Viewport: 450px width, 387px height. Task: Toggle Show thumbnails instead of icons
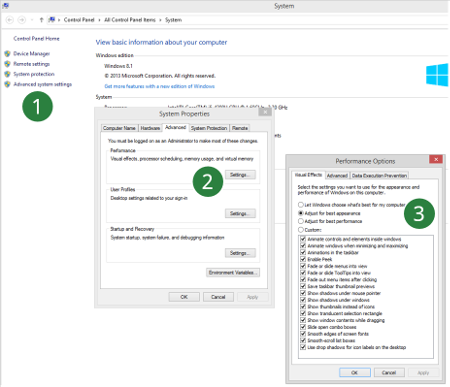tap(303, 306)
